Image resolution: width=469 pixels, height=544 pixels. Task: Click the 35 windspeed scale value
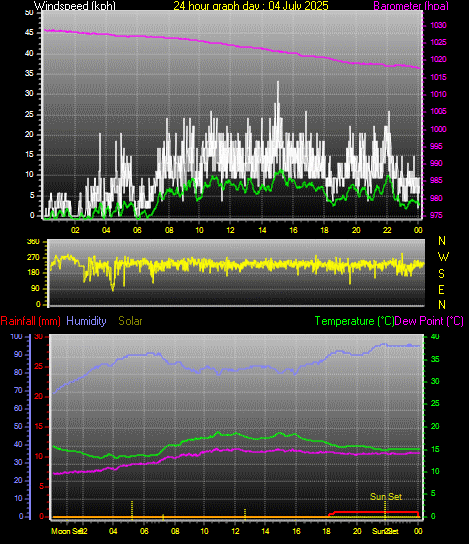click(29, 74)
